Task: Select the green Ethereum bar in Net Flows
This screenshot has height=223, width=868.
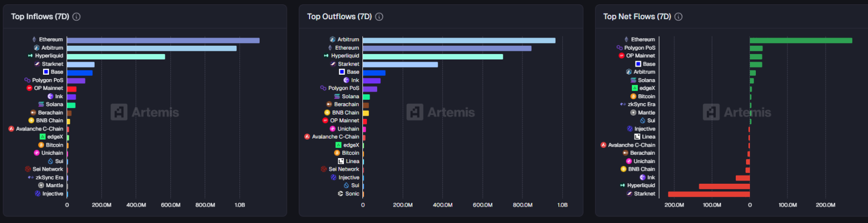Action: 801,40
